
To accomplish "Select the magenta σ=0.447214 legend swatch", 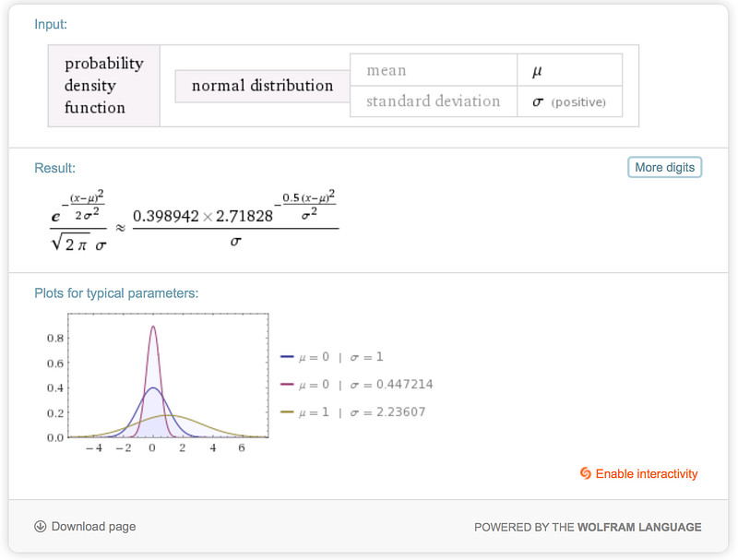I will pyautogui.click(x=287, y=385).
